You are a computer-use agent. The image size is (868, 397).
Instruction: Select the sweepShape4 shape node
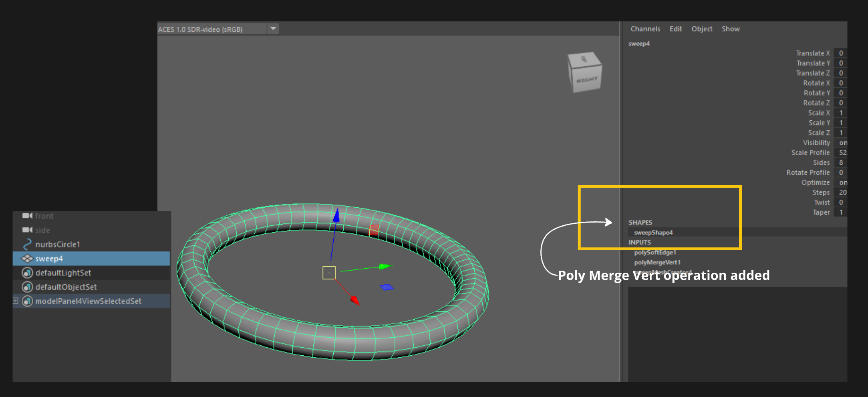tap(653, 233)
